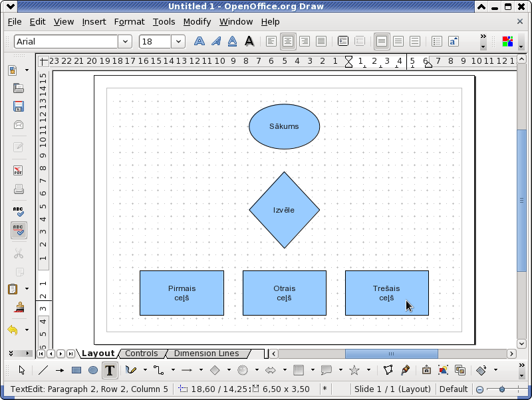The height and width of the screenshot is (400, 532).
Task: Open the Gallery icon
Action: click(460, 370)
